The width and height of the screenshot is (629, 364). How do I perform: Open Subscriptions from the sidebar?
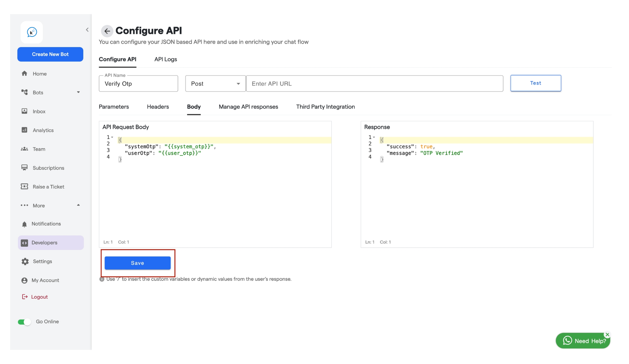pos(48,168)
